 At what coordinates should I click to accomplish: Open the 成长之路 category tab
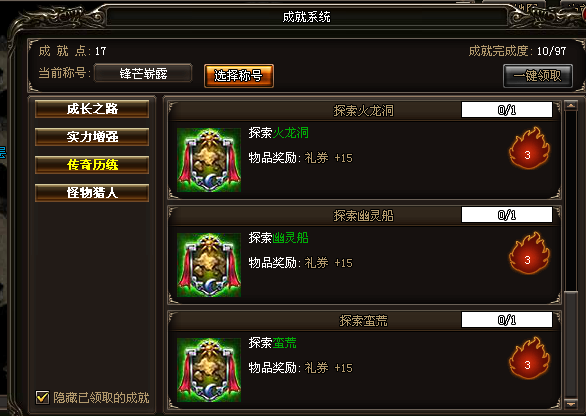click(92, 109)
